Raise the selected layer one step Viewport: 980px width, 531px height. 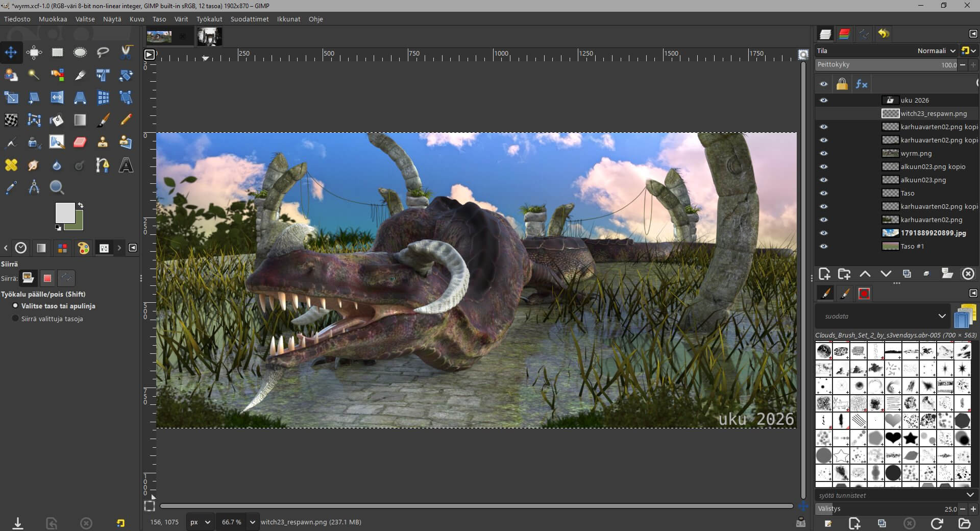(x=865, y=274)
